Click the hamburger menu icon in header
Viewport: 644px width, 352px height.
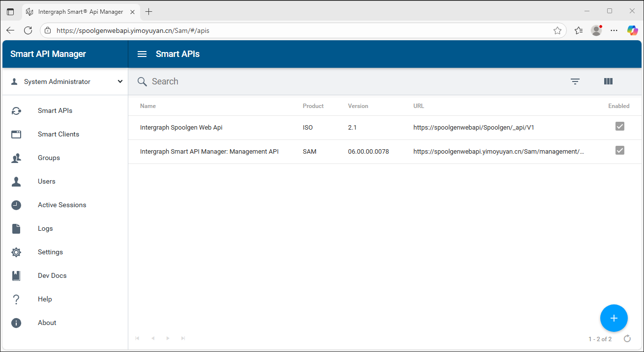click(142, 54)
